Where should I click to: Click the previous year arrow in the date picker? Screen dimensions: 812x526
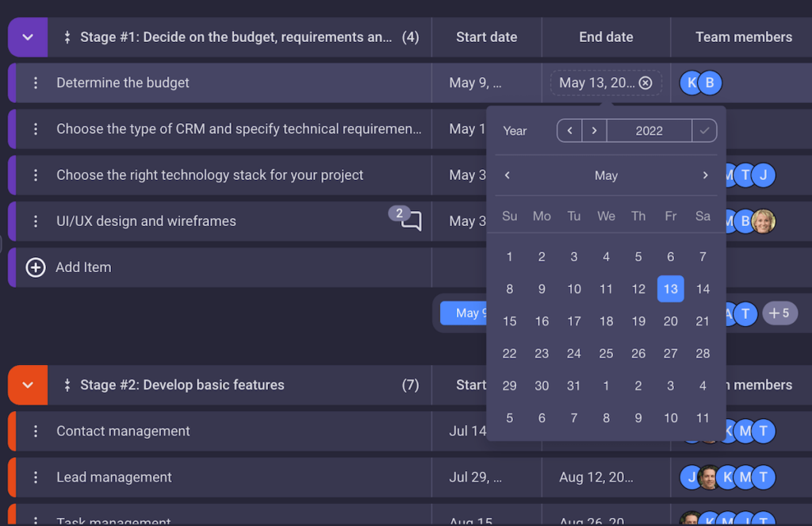tap(570, 130)
